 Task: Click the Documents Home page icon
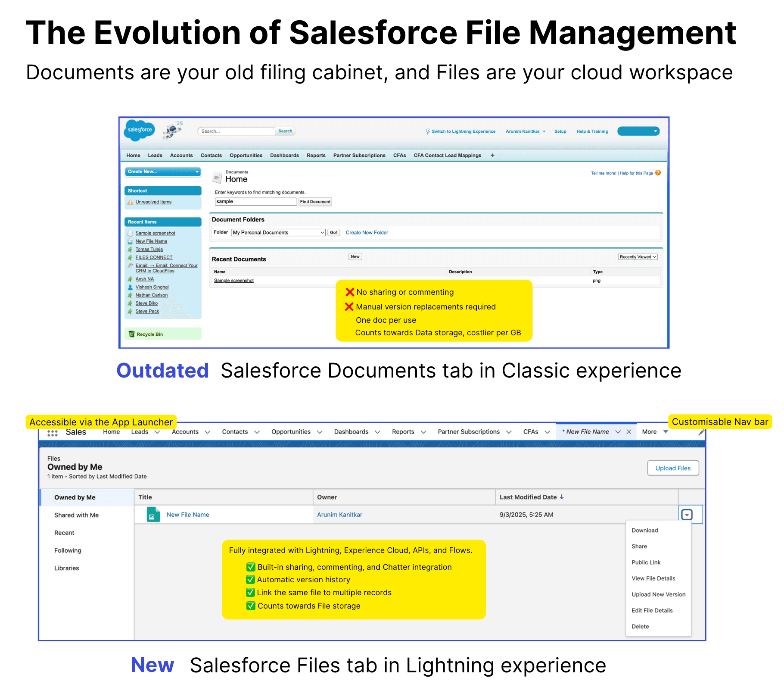tap(218, 177)
